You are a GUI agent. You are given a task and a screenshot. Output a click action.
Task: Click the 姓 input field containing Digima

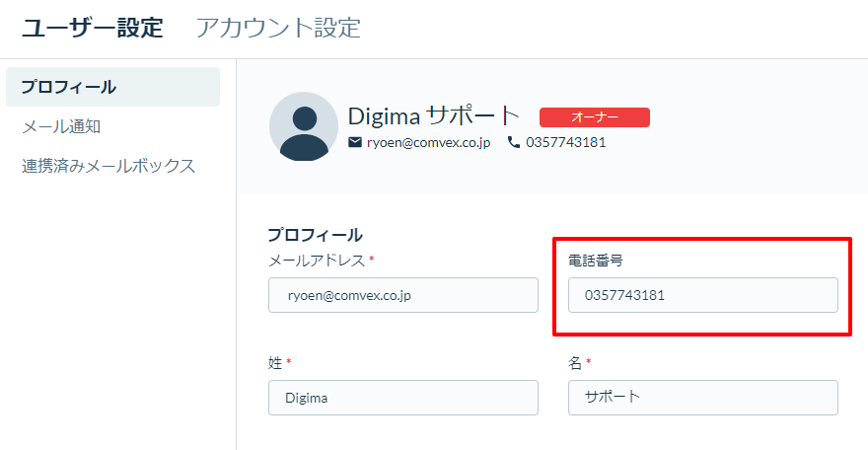pos(403,398)
